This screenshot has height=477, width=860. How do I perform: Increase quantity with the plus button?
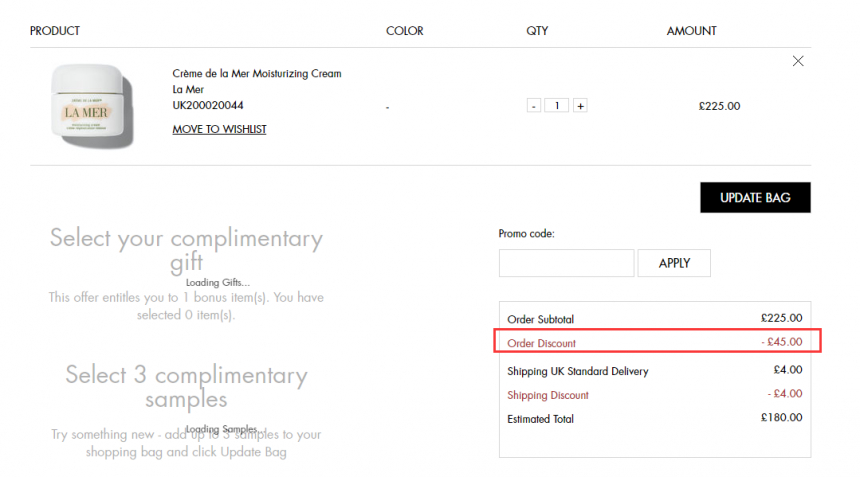coord(580,105)
